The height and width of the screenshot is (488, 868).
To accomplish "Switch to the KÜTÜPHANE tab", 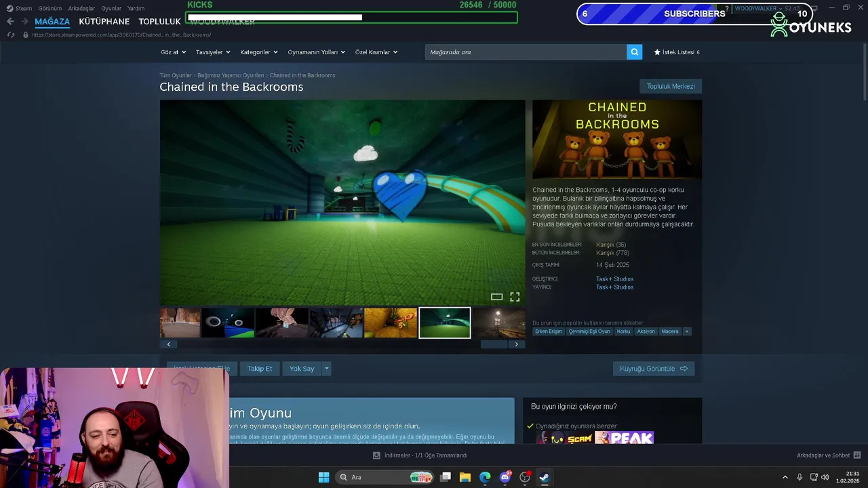I will coord(104,22).
